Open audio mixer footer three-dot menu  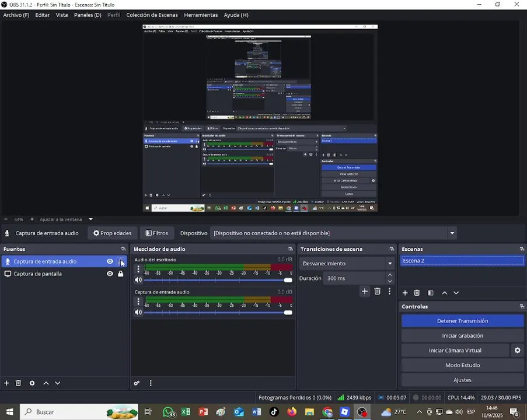pos(151,383)
